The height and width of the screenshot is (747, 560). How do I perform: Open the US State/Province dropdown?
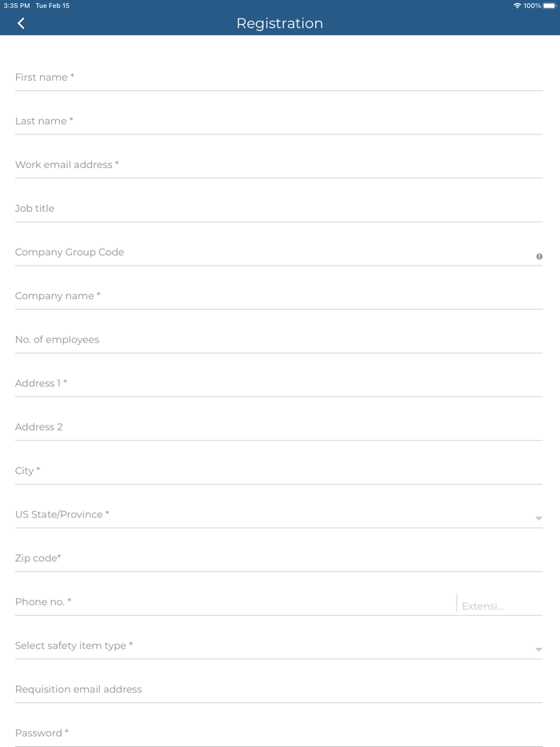(x=538, y=518)
